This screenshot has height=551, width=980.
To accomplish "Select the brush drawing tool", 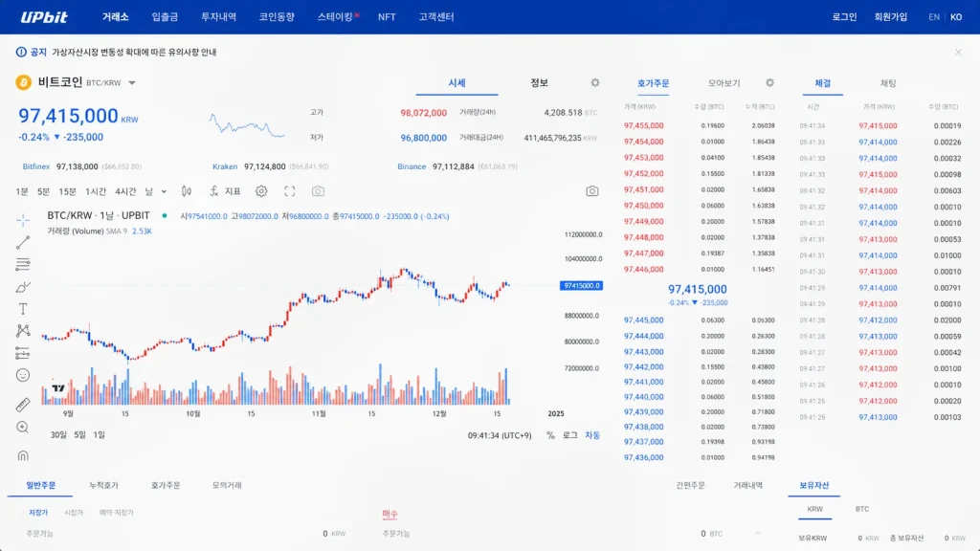I will pos(23,287).
